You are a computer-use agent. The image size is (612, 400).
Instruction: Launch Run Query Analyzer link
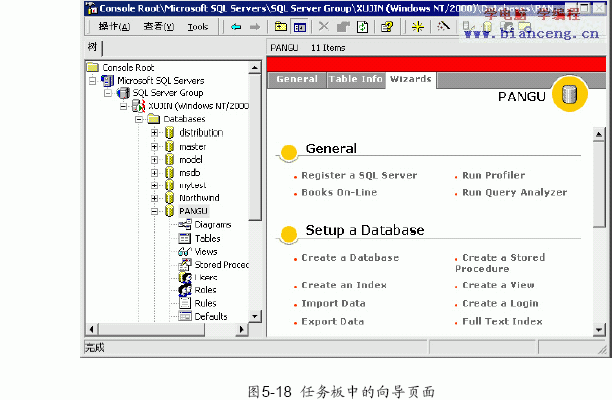coord(514,192)
